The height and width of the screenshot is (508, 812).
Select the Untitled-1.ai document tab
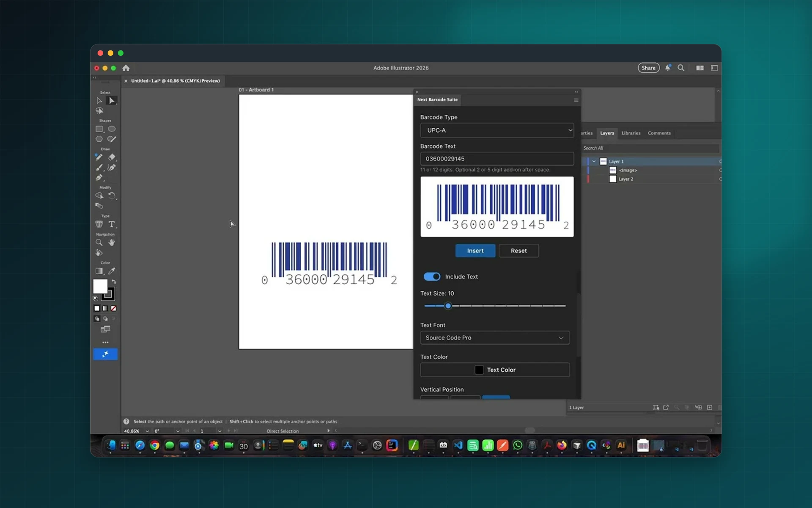pos(176,81)
